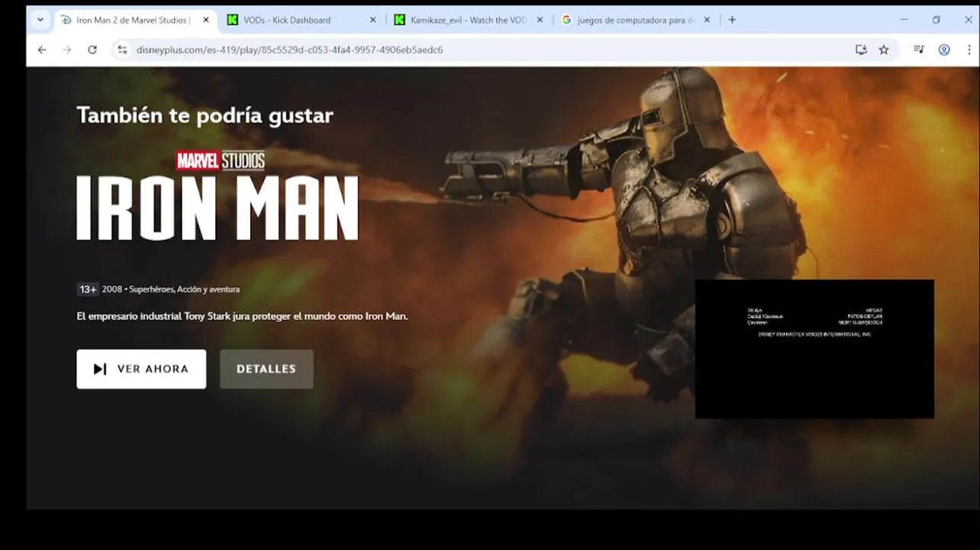Go back to the previous page

coord(42,50)
